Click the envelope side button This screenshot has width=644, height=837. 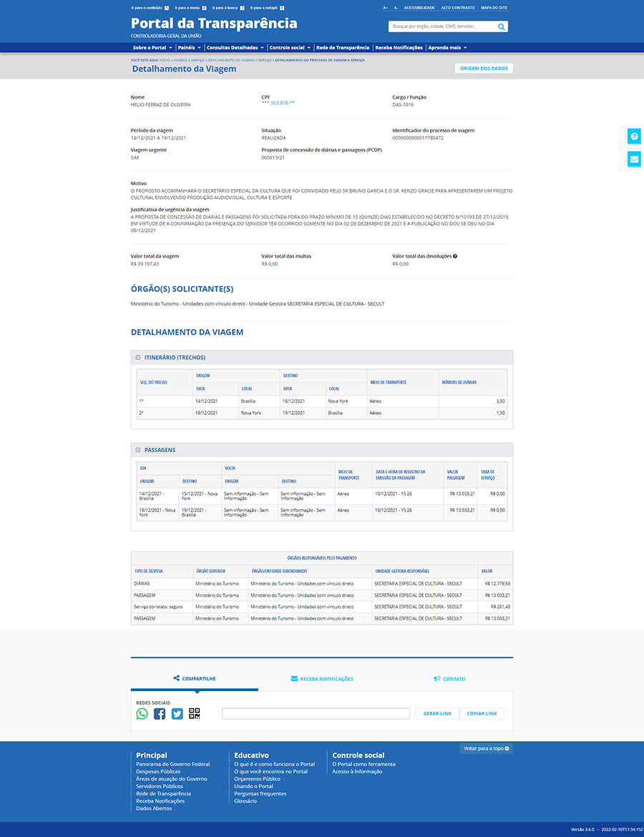634,159
